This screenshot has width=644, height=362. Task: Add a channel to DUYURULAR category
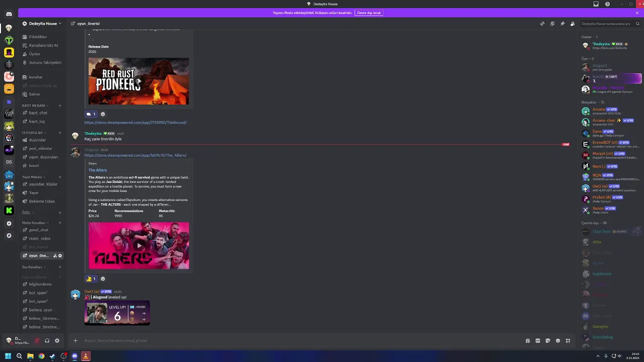(x=60, y=133)
